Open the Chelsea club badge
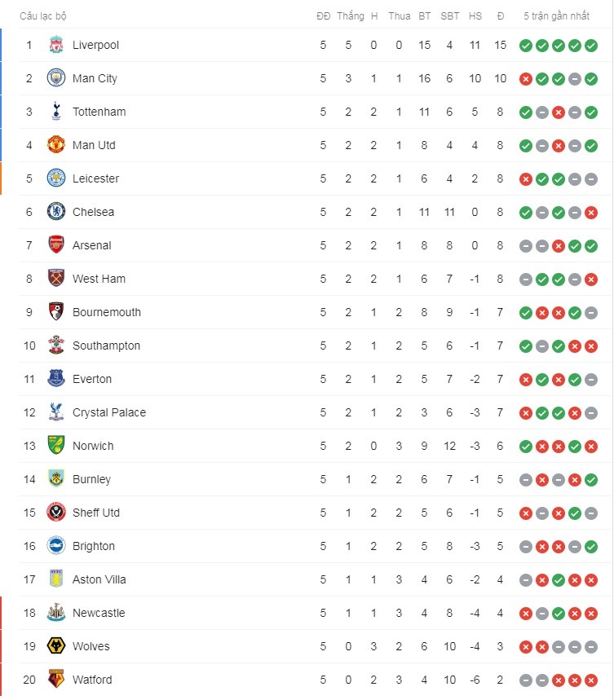Viewport: 614px width, 700px height. click(55, 212)
